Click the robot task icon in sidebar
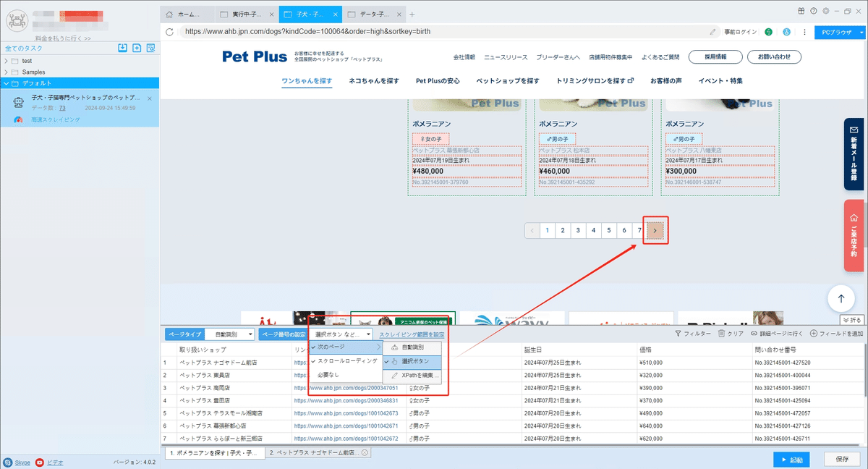The image size is (868, 469). 19,103
